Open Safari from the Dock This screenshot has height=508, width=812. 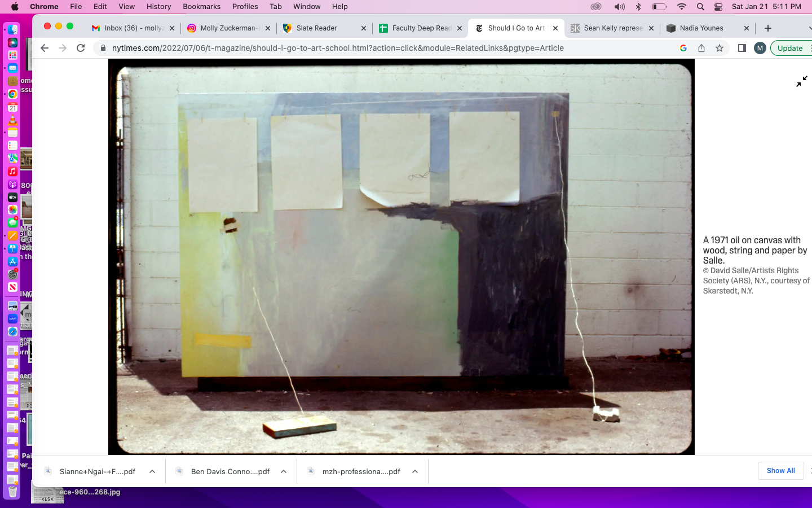coord(12,331)
